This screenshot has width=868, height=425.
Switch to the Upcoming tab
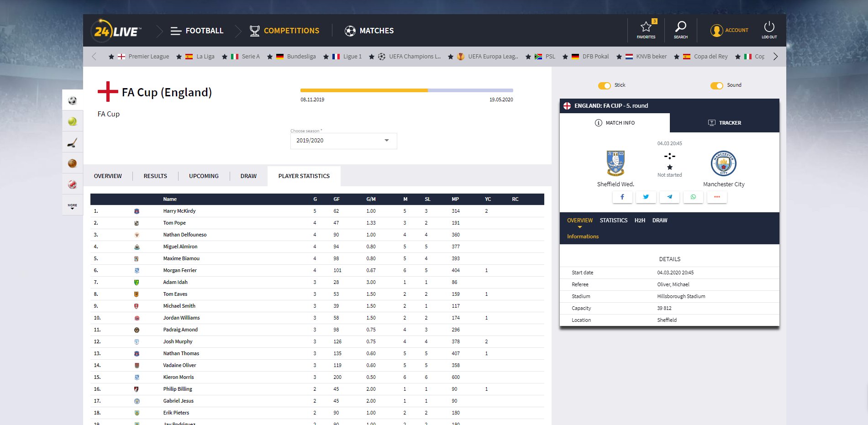204,176
